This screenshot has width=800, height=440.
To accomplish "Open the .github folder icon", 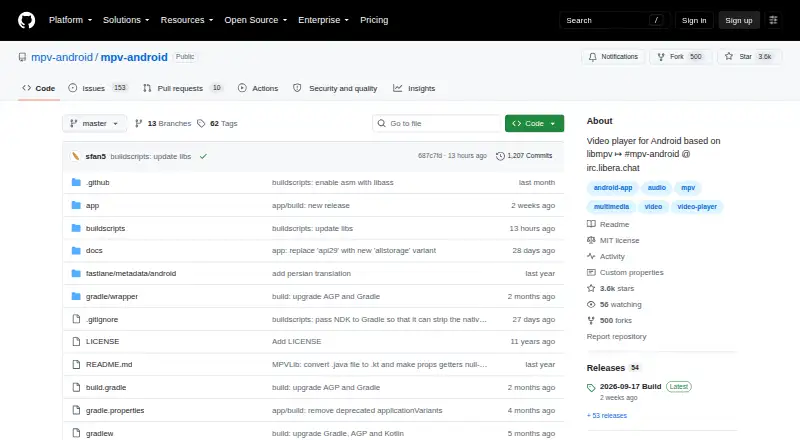I will 76,182.
